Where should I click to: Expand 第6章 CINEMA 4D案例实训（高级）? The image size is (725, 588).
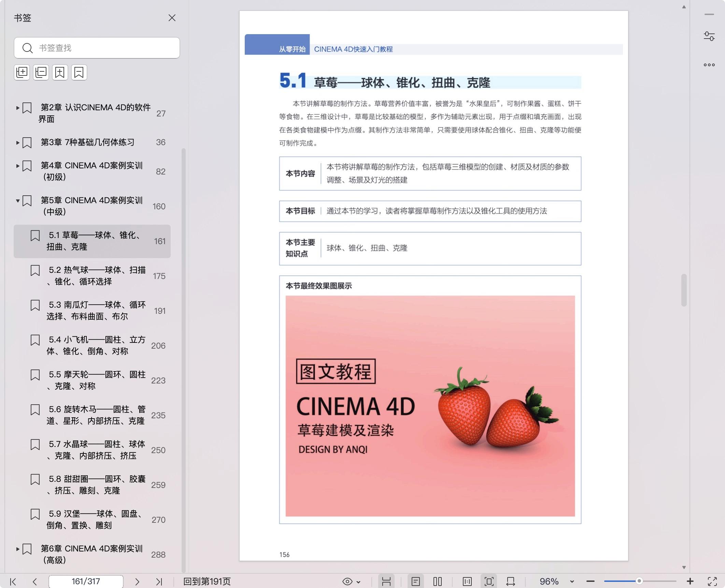coord(17,549)
